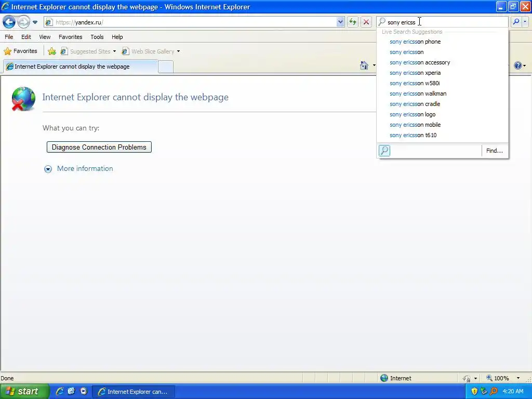Click the search box containing sony ericss
Image resolution: width=532 pixels, height=399 pixels.
[x=442, y=22]
